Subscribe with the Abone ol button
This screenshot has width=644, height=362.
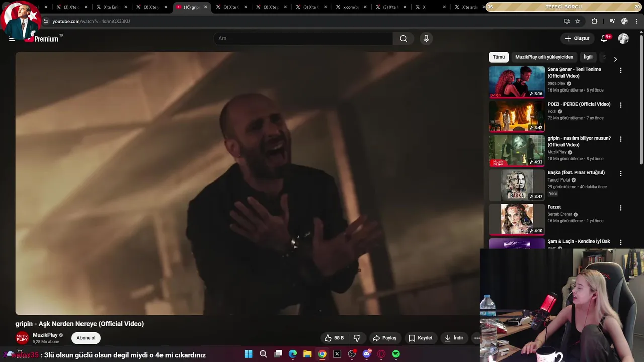86,338
